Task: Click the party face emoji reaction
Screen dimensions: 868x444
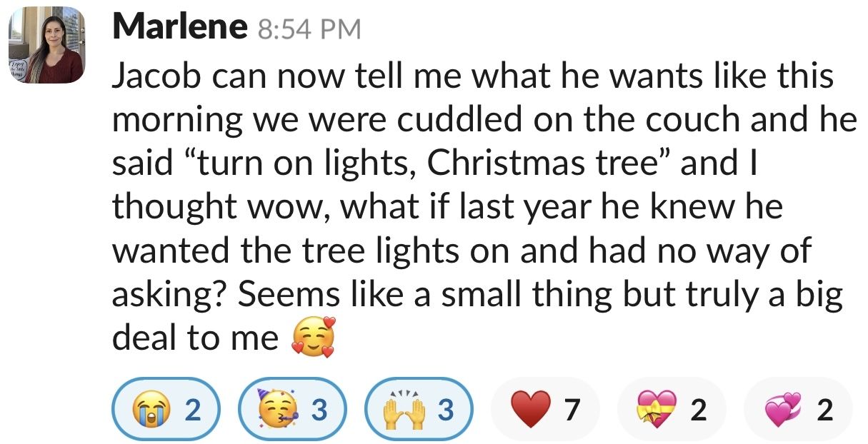Action: click(x=272, y=410)
